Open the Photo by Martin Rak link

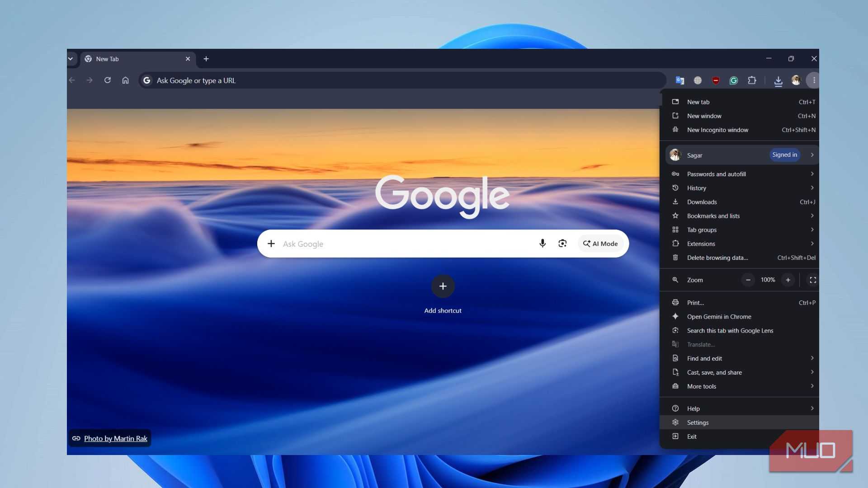[x=115, y=438]
